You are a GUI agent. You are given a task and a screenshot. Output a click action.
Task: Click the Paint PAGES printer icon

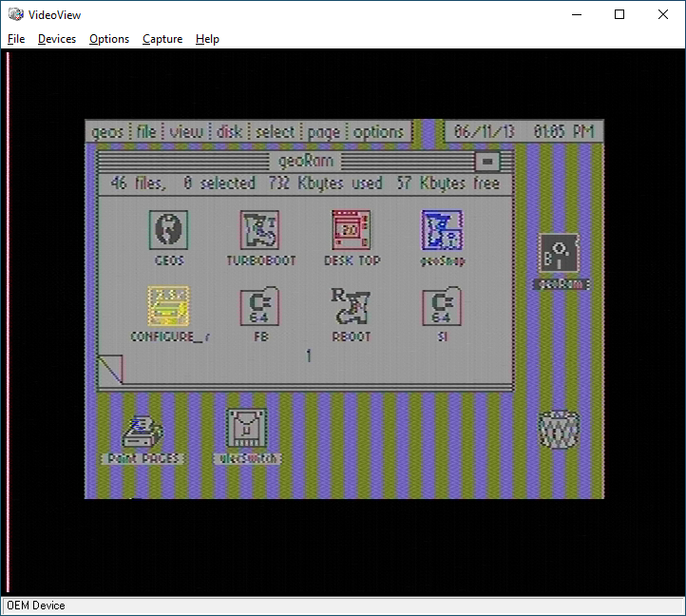pyautogui.click(x=143, y=432)
